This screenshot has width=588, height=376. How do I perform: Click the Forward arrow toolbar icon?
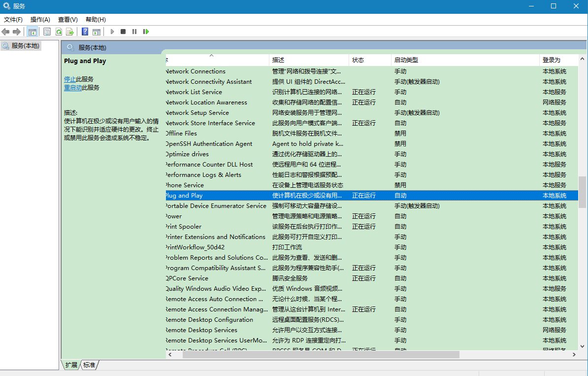[17, 32]
